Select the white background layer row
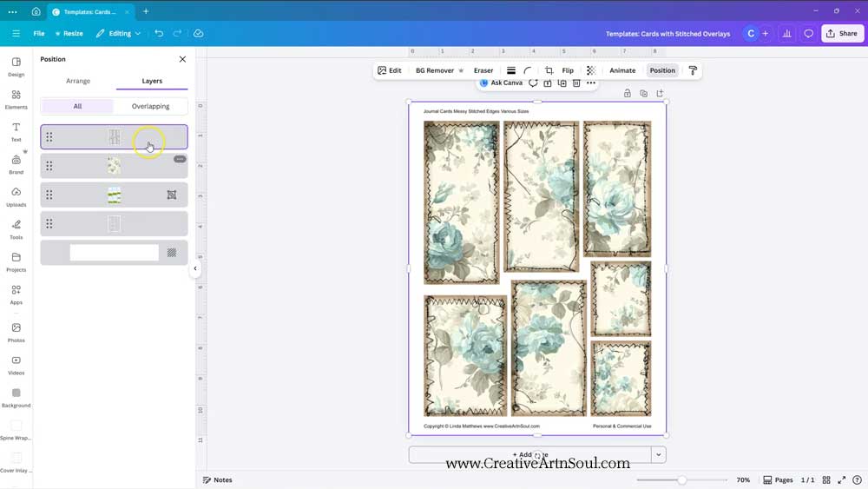Screen dimensions: 868x489 click(114, 253)
